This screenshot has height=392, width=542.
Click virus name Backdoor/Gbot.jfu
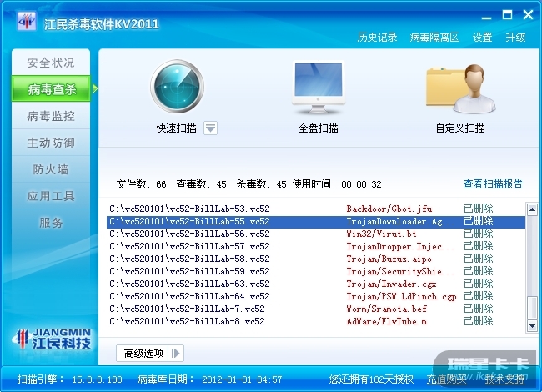pyautogui.click(x=389, y=209)
